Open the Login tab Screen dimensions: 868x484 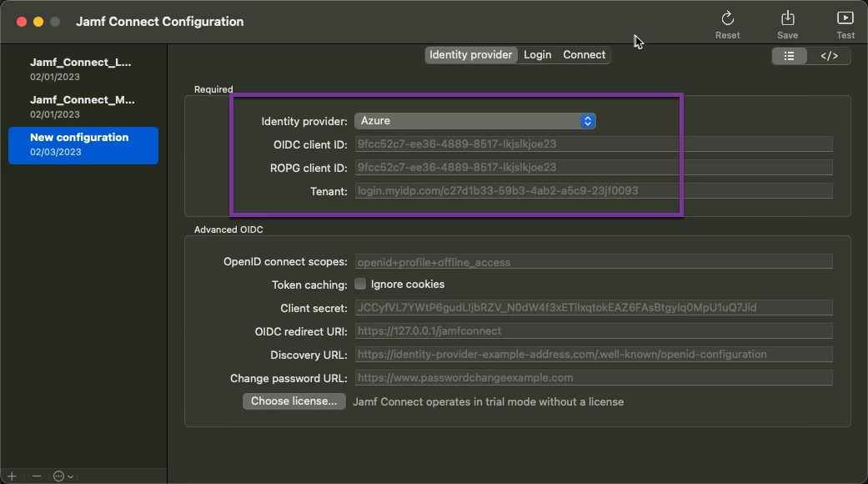(x=538, y=55)
